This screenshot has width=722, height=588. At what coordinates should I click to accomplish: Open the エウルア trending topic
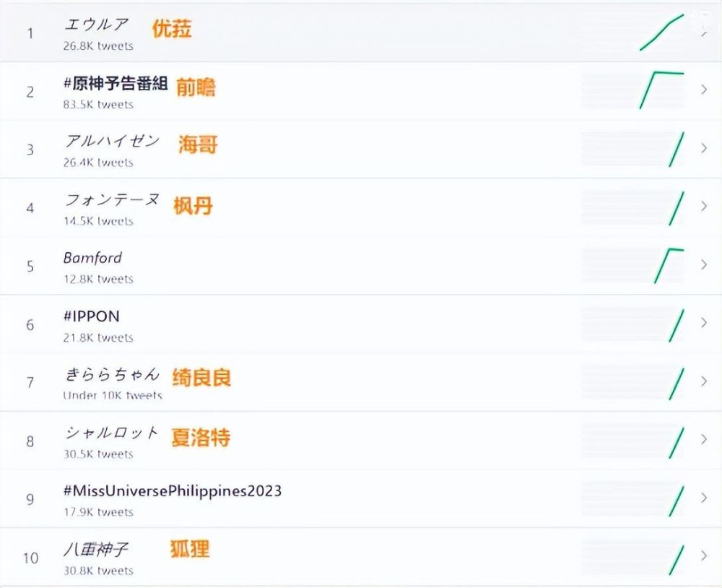tap(96, 25)
